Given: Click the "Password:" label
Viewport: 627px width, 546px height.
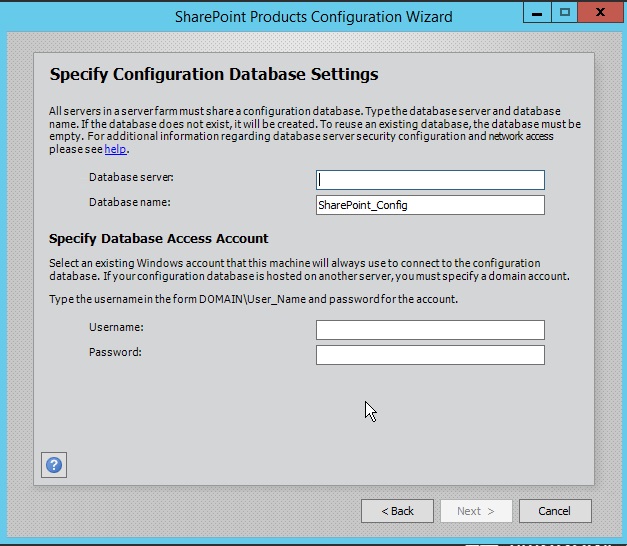Looking at the screenshot, I should 115,352.
